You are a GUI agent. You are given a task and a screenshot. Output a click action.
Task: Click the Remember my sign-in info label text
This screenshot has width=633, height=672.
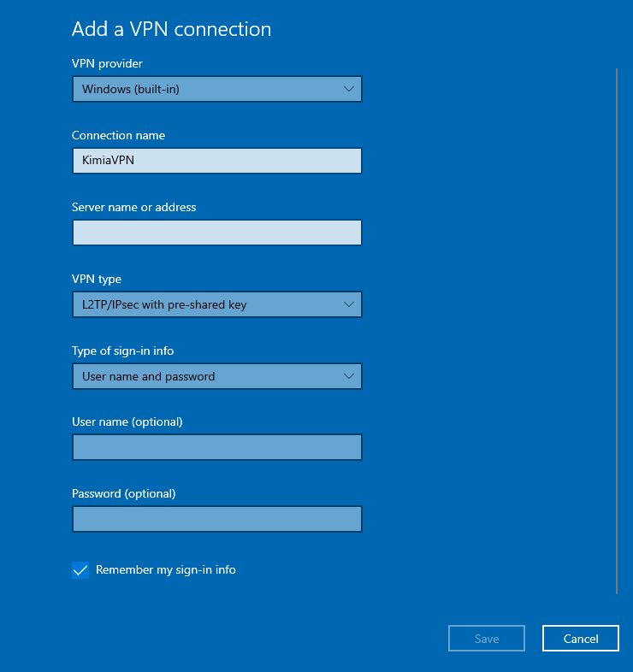[165, 569]
